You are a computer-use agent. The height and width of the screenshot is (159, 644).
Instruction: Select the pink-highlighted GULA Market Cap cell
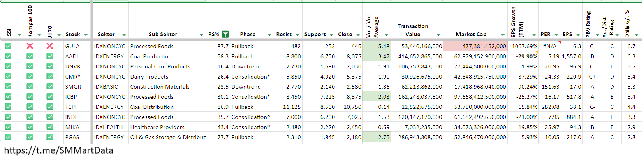(475, 46)
